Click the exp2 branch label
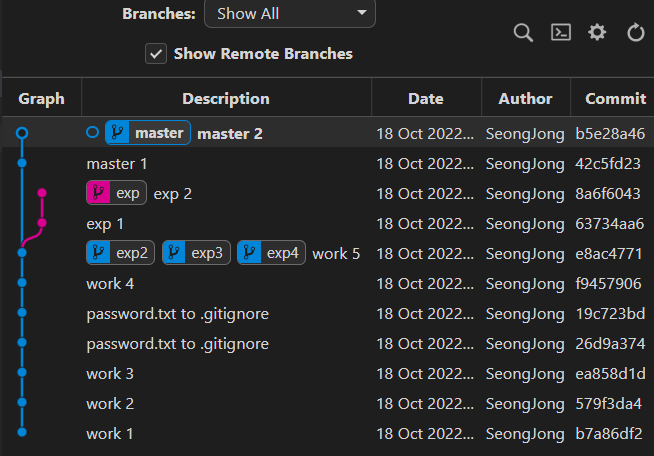The image size is (654, 456). [x=121, y=253]
